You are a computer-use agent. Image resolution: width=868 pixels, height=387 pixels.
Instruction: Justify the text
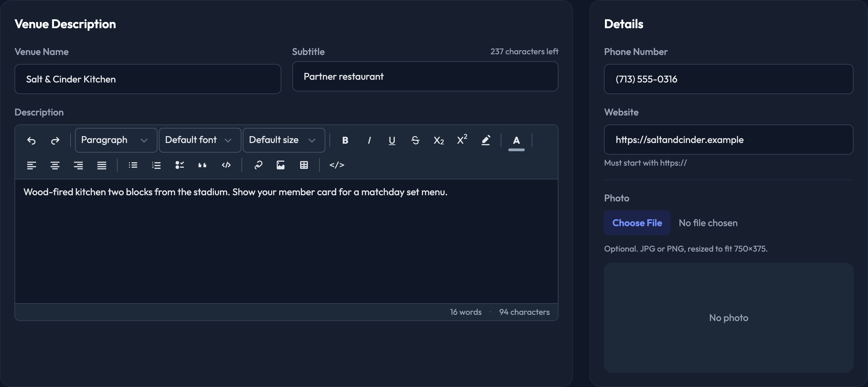tap(102, 165)
